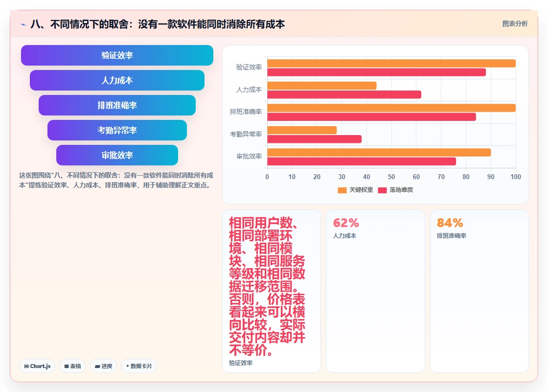
Task: Click red 落地难度 bar for 考勤异常率
Action: coord(314,139)
